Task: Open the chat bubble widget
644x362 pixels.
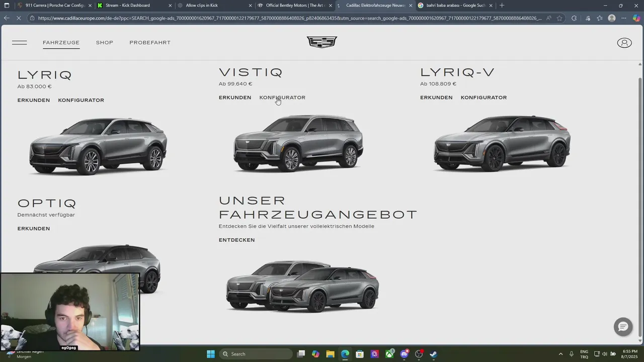Action: tap(623, 327)
